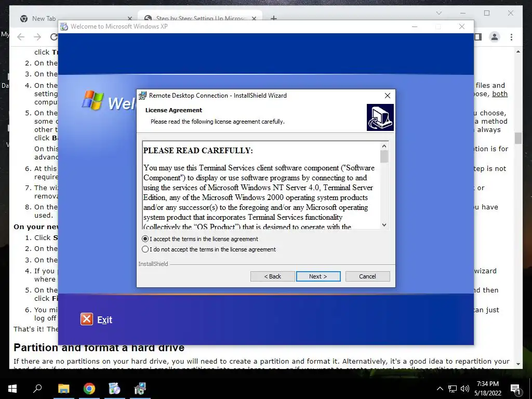Open volume control tray icon

465,389
